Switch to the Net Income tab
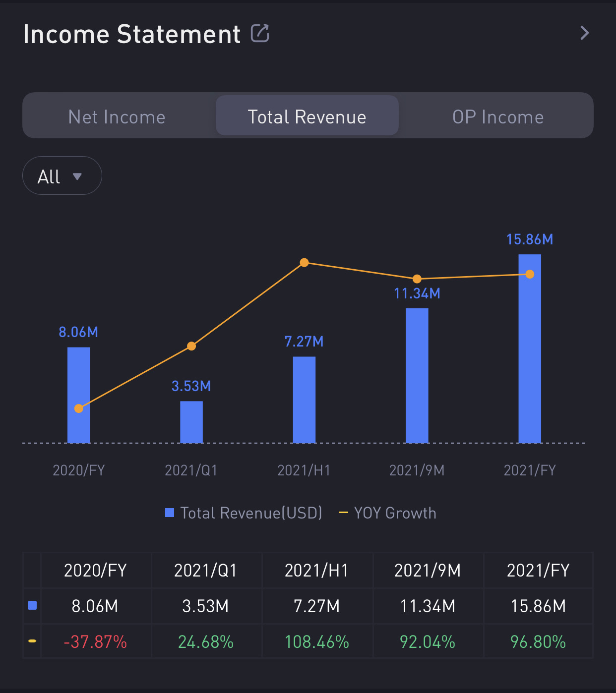The image size is (616, 693). click(x=117, y=117)
